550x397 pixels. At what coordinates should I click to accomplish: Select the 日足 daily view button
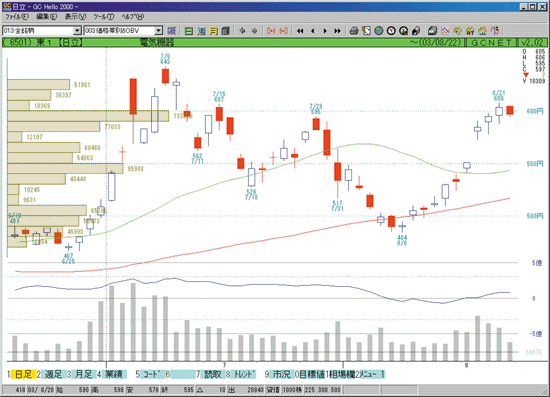(x=24, y=374)
